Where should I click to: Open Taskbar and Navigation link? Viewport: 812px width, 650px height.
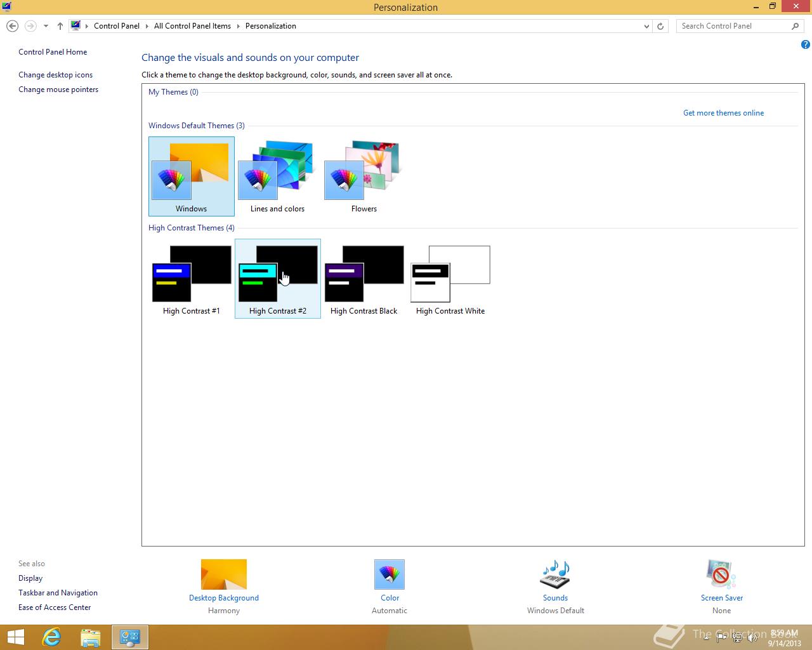pyautogui.click(x=58, y=593)
